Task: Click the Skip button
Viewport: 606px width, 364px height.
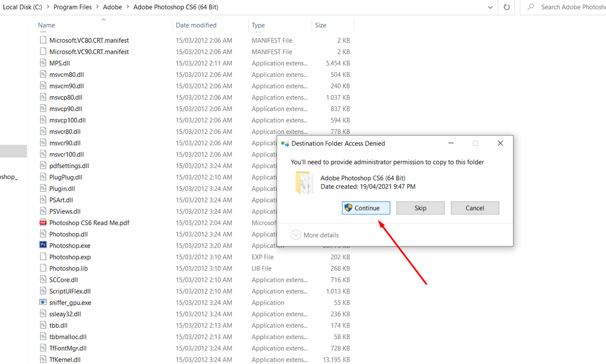Action: point(420,208)
